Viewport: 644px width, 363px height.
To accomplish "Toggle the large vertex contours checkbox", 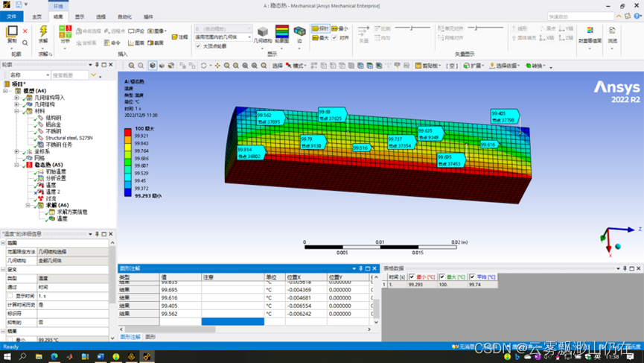I will 199,46.
